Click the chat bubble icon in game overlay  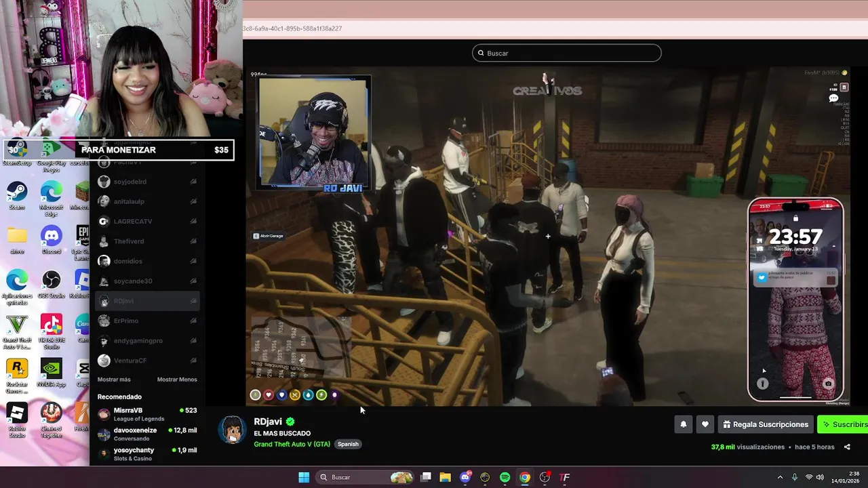point(833,99)
